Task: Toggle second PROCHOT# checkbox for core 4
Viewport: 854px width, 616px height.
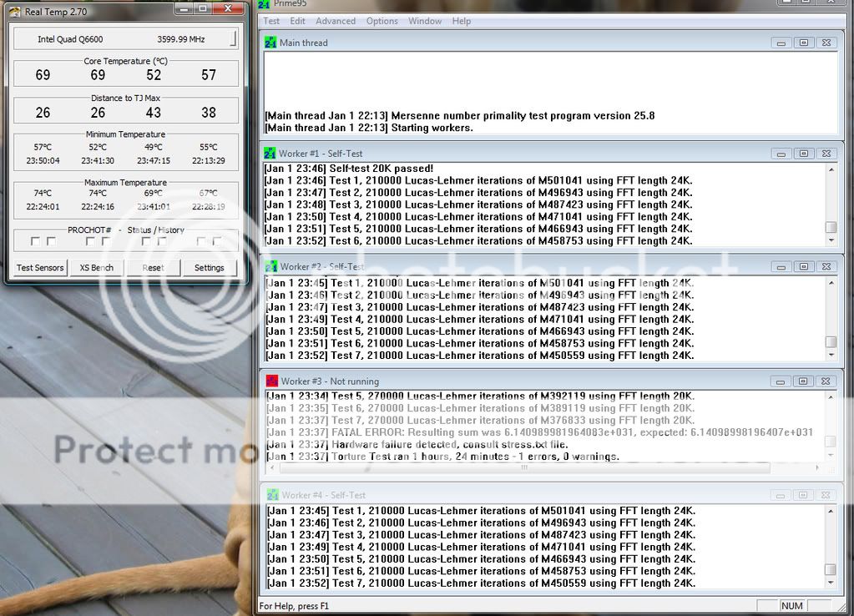Action: 217,241
